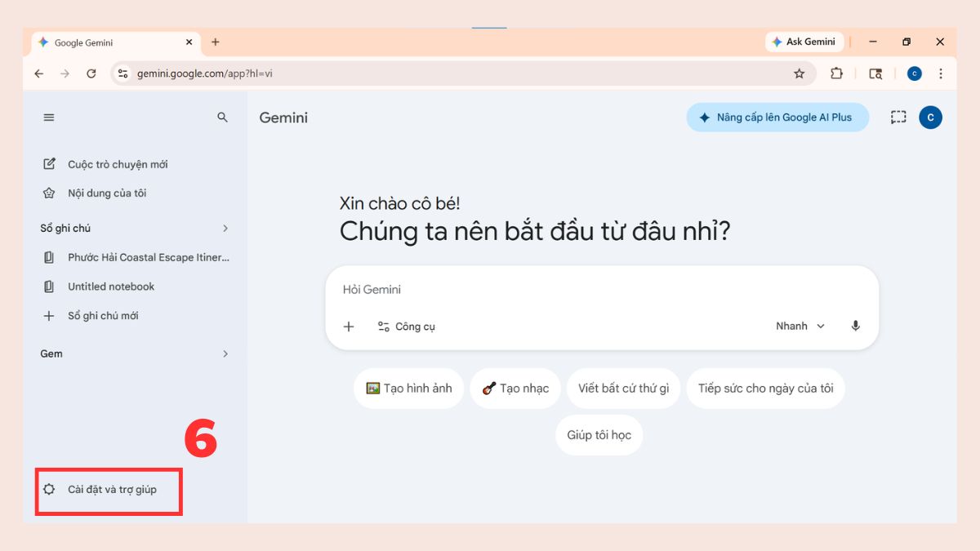
Task: Select Tiếp sức cho ngày của tôi chip
Action: coord(766,389)
